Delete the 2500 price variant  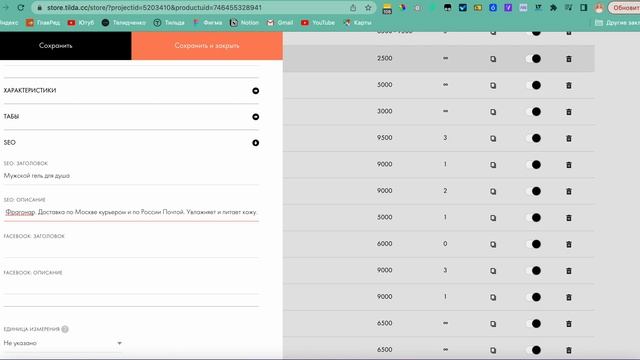coord(569,59)
